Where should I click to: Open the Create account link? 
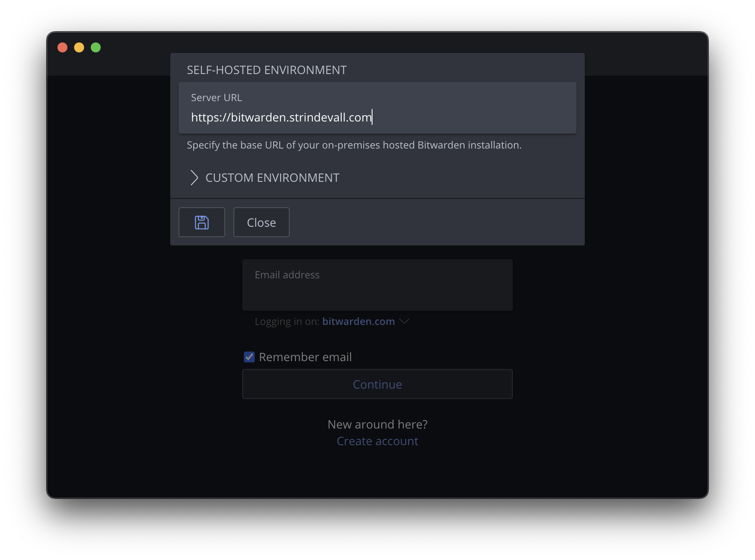pos(377,441)
